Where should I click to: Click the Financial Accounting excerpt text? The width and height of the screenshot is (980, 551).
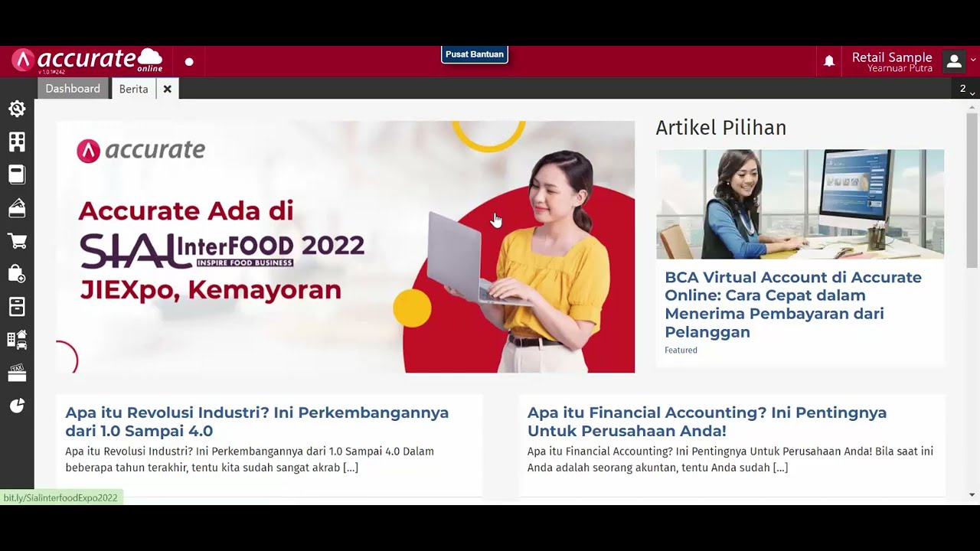pyautogui.click(x=730, y=459)
